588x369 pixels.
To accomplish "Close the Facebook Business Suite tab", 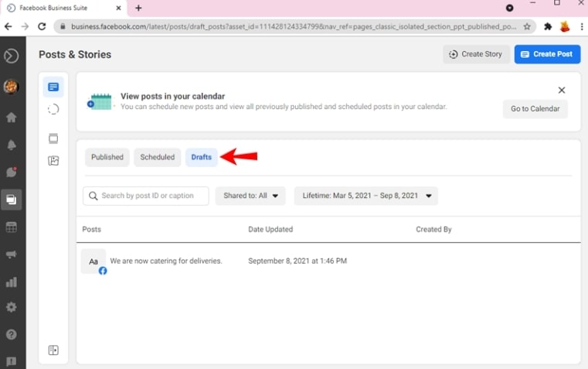I will (x=118, y=8).
